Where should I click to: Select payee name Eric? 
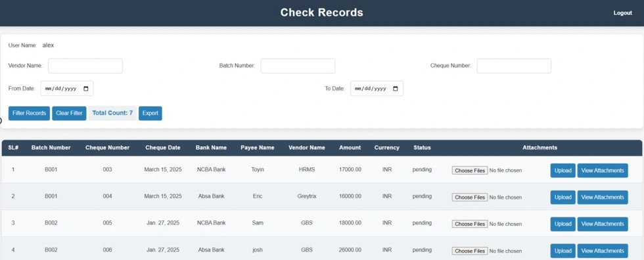258,196
